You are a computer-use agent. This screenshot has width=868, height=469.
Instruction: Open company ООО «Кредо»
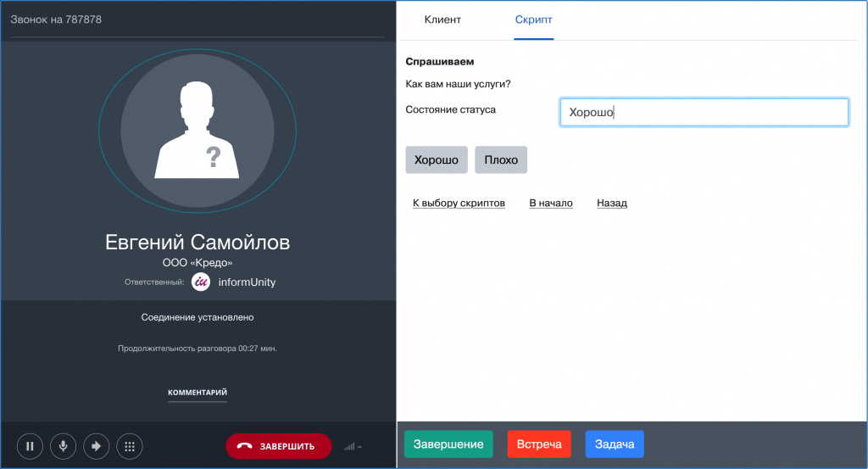pos(198,262)
